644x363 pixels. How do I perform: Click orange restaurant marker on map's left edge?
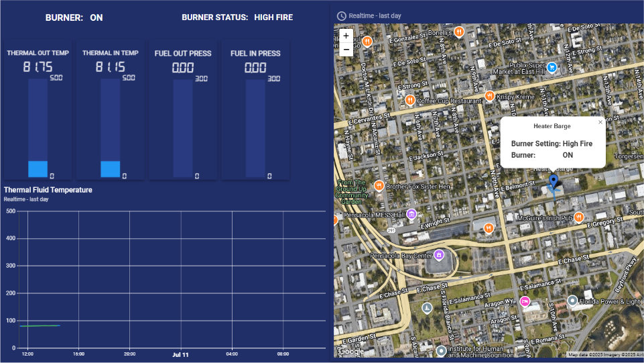tap(335, 220)
